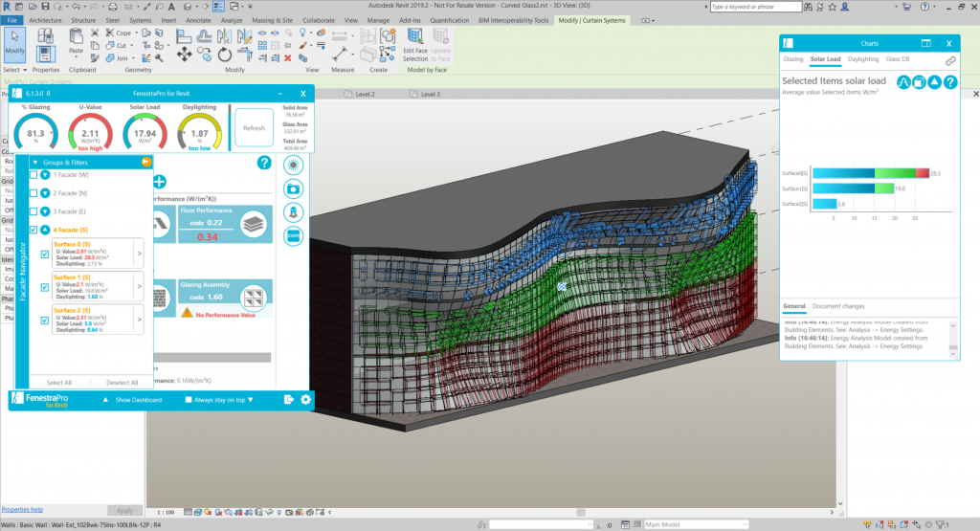Uncheck the Surface 0 [S] checkbox
980x531 pixels.
pos(44,254)
